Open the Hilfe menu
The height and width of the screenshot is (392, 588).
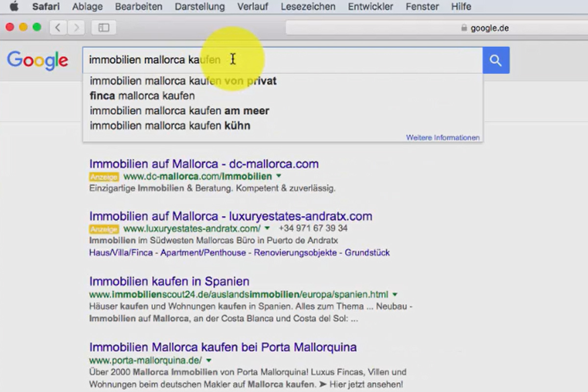click(461, 7)
